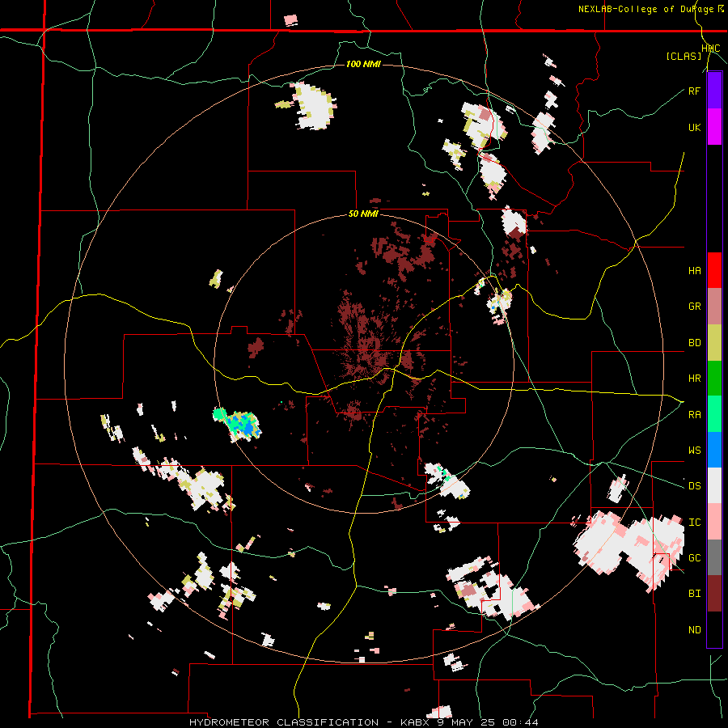The width and height of the screenshot is (728, 728).
Task: Click the HA legend label
Action: tap(694, 271)
